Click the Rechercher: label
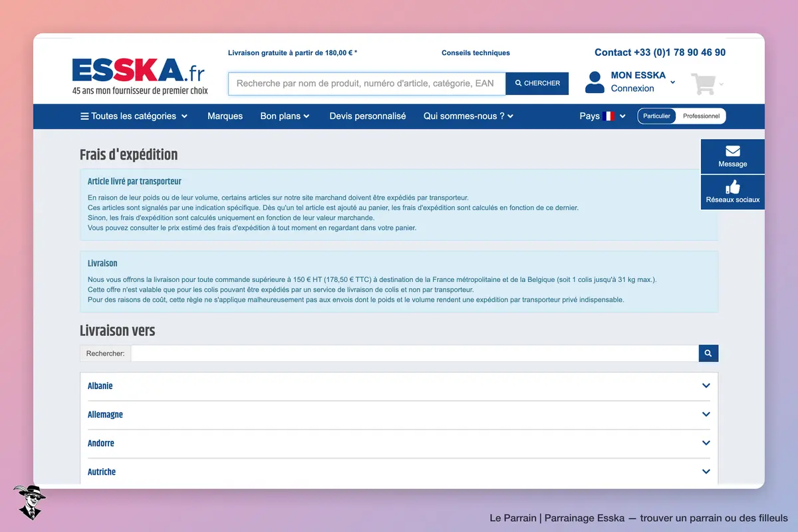Image resolution: width=798 pixels, height=532 pixels. coord(105,353)
